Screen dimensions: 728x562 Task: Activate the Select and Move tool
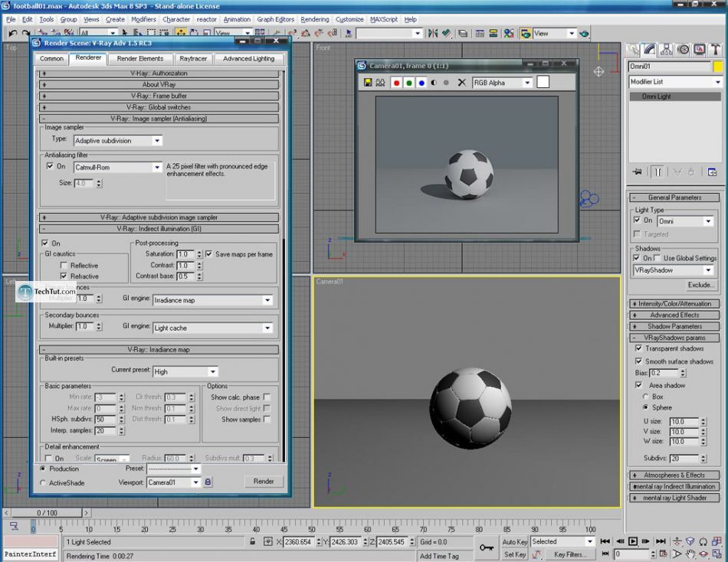click(x=181, y=33)
